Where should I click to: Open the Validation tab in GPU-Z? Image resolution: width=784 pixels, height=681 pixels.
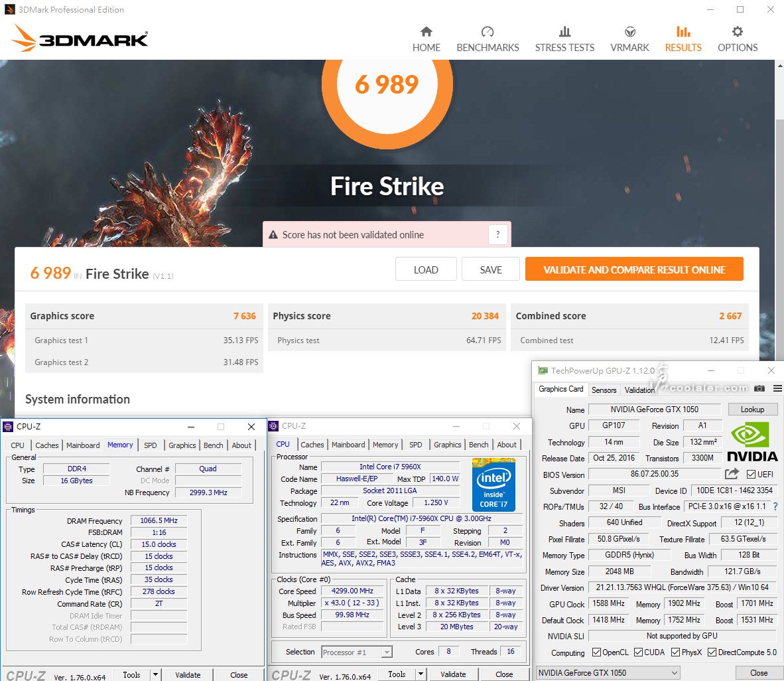pyautogui.click(x=639, y=390)
